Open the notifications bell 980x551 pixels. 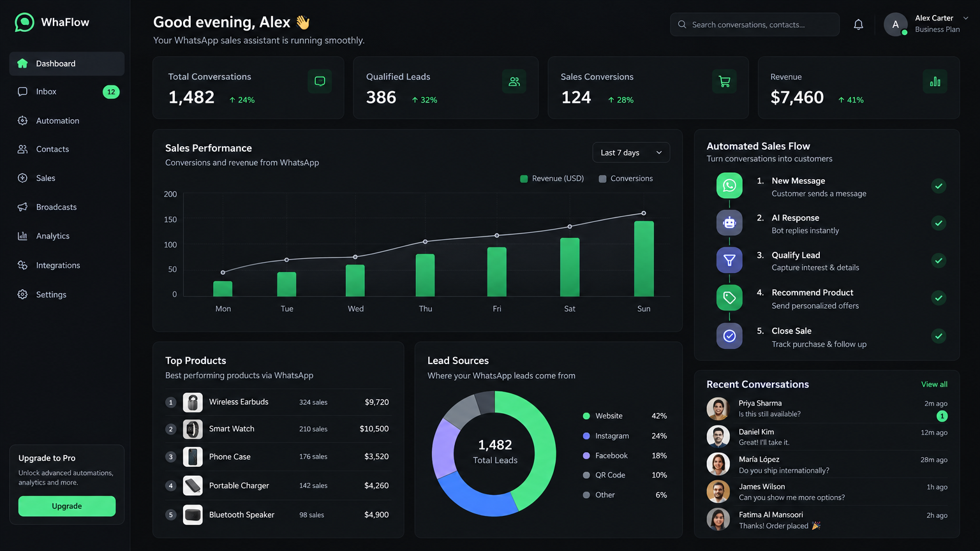point(859,24)
